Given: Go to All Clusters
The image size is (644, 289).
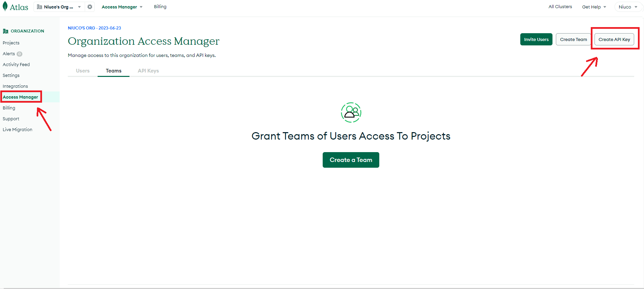Looking at the screenshot, I should pyautogui.click(x=560, y=6).
